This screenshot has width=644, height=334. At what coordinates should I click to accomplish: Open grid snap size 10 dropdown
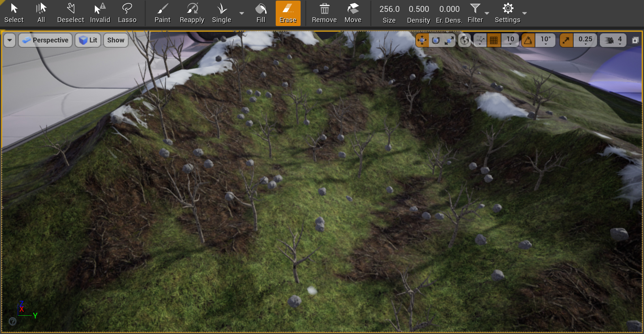(x=510, y=40)
